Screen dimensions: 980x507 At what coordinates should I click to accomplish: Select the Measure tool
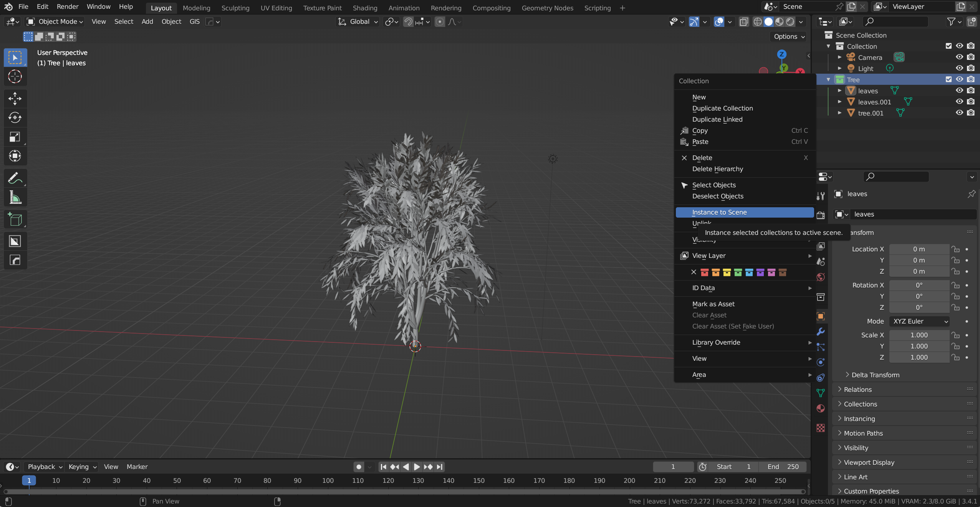(x=15, y=198)
